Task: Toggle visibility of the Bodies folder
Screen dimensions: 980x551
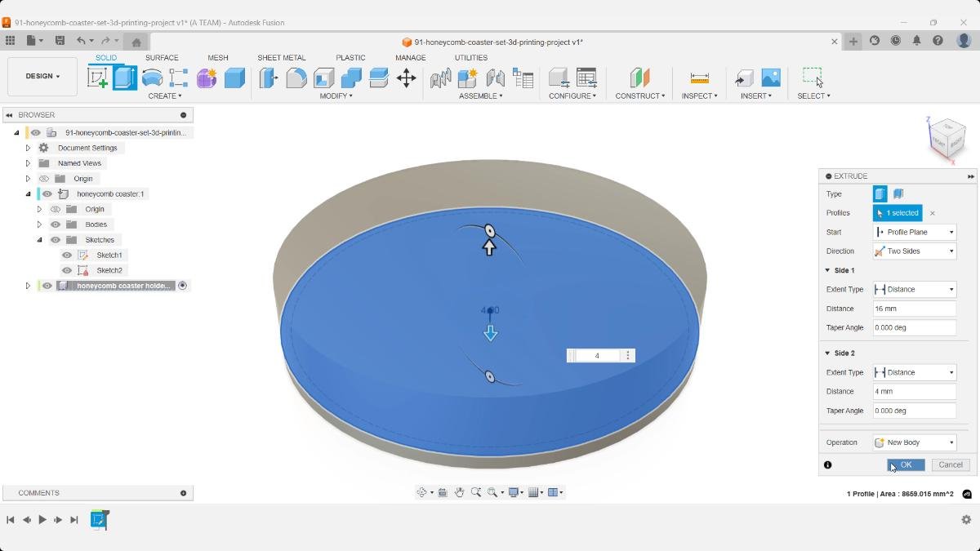Action: click(56, 224)
